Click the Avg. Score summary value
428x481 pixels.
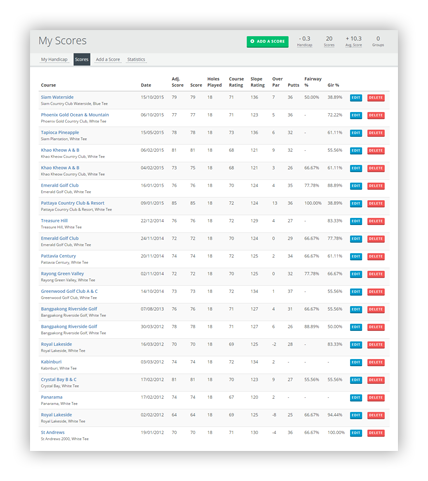[x=354, y=41]
